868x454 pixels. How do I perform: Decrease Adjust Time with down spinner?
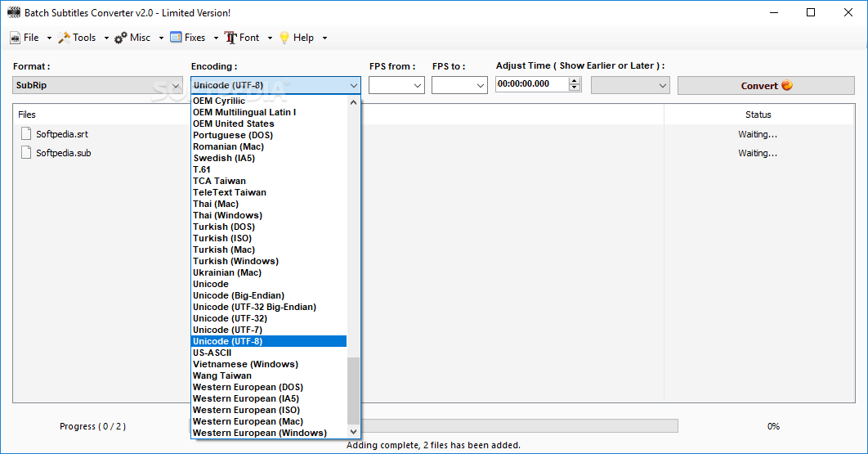tap(575, 87)
